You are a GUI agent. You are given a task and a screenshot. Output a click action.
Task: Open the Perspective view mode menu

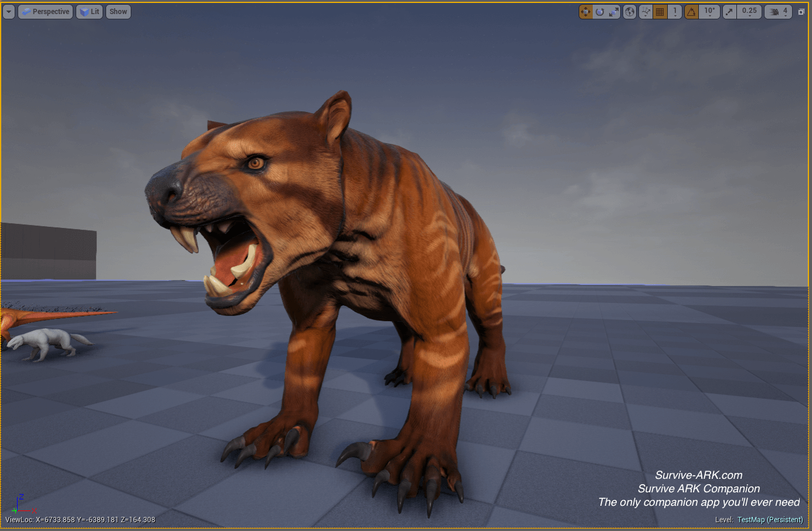[x=46, y=12]
